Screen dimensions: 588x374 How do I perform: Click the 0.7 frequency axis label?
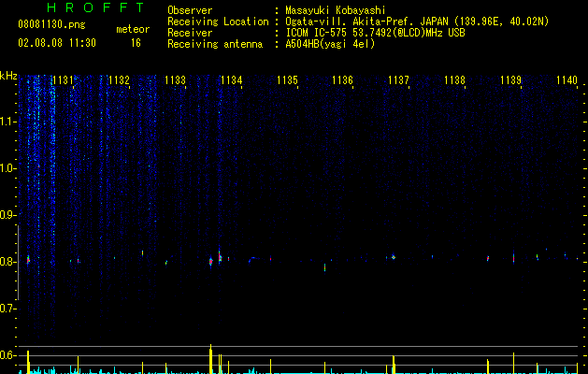pyautogui.click(x=7, y=309)
